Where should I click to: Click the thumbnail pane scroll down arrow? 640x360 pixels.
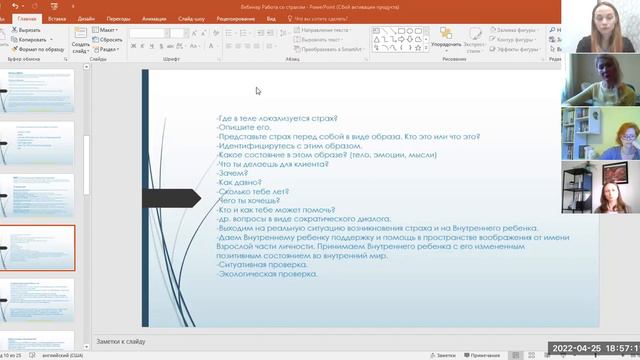(86, 347)
